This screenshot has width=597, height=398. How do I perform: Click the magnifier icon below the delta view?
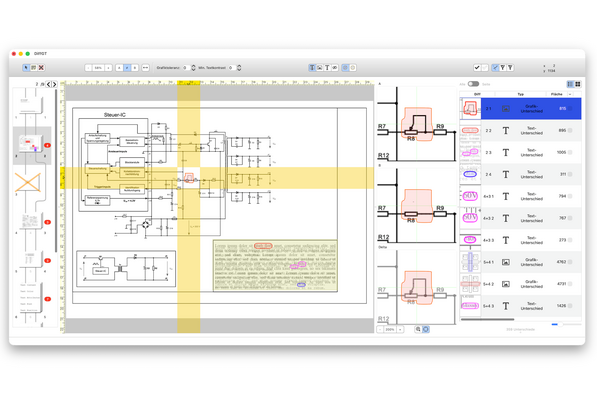[x=418, y=329]
